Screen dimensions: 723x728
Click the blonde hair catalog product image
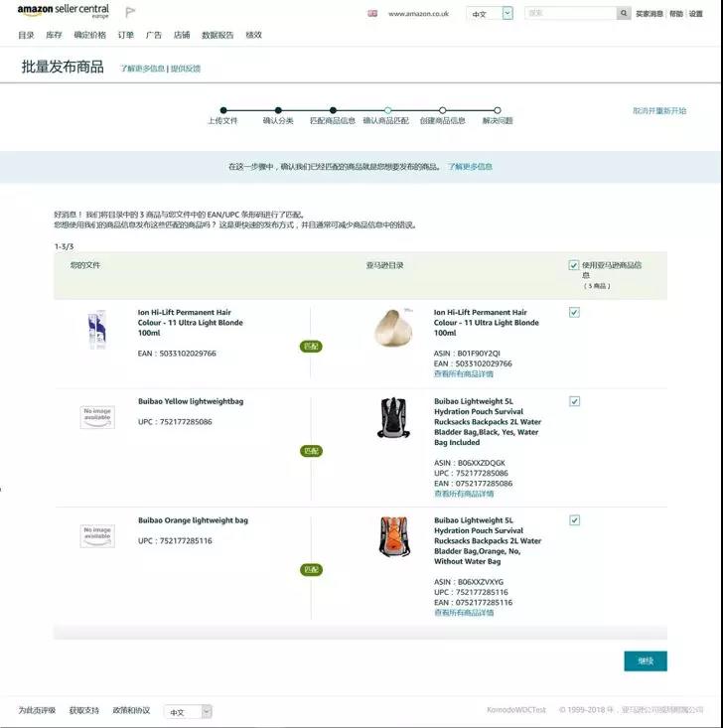(x=393, y=327)
